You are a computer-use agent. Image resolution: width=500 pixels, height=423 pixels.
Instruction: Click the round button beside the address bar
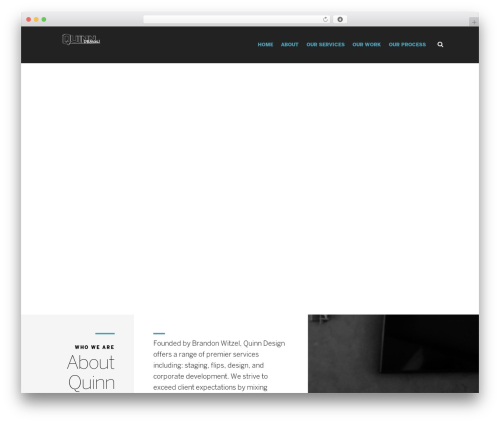[340, 19]
